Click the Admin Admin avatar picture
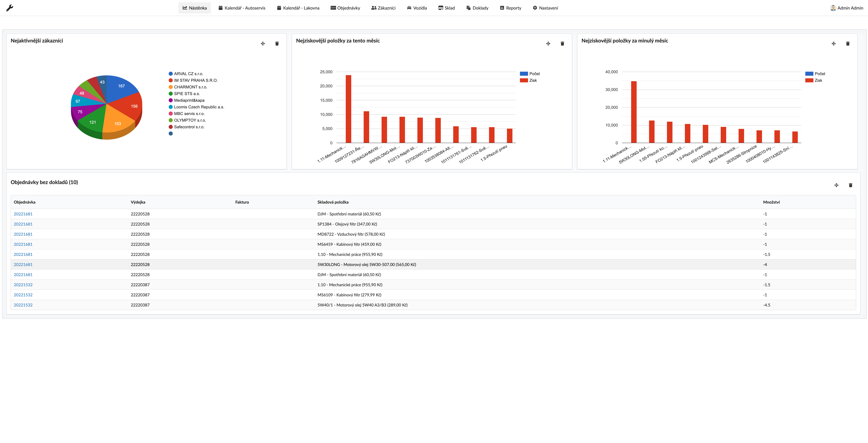This screenshot has width=868, height=443. 833,8
